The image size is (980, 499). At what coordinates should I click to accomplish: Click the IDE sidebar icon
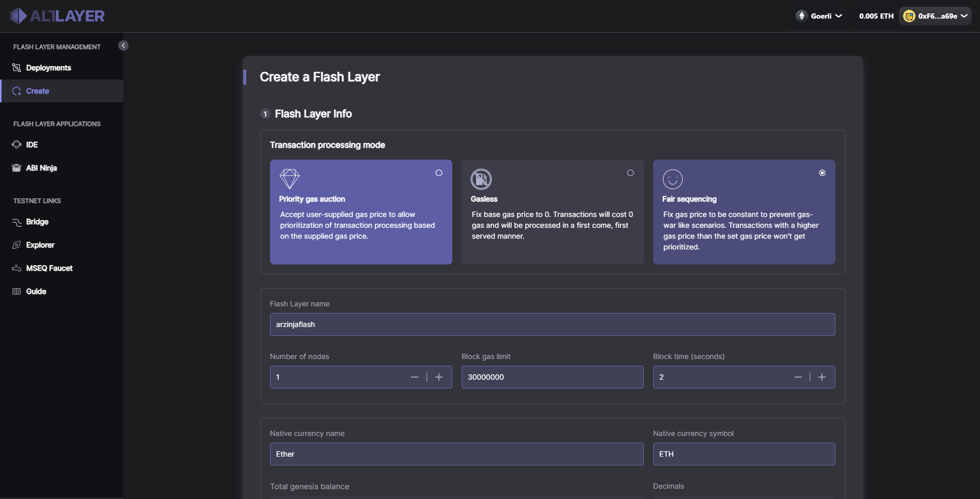(17, 145)
